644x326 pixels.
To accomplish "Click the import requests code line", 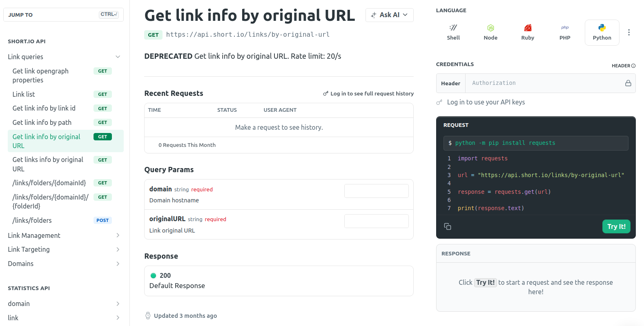I will 483,158.
